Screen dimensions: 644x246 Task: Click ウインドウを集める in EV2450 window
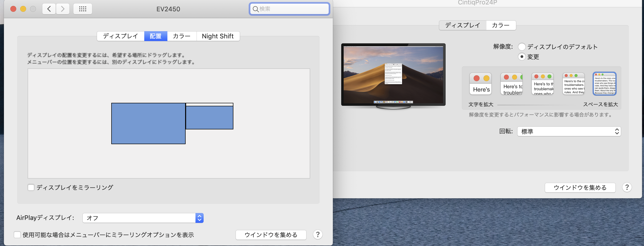[x=271, y=235]
